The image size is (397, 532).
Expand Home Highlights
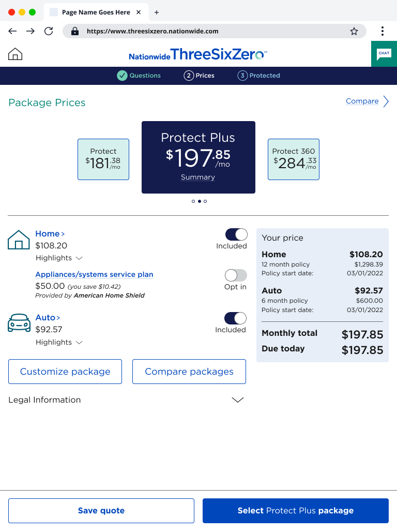point(59,258)
